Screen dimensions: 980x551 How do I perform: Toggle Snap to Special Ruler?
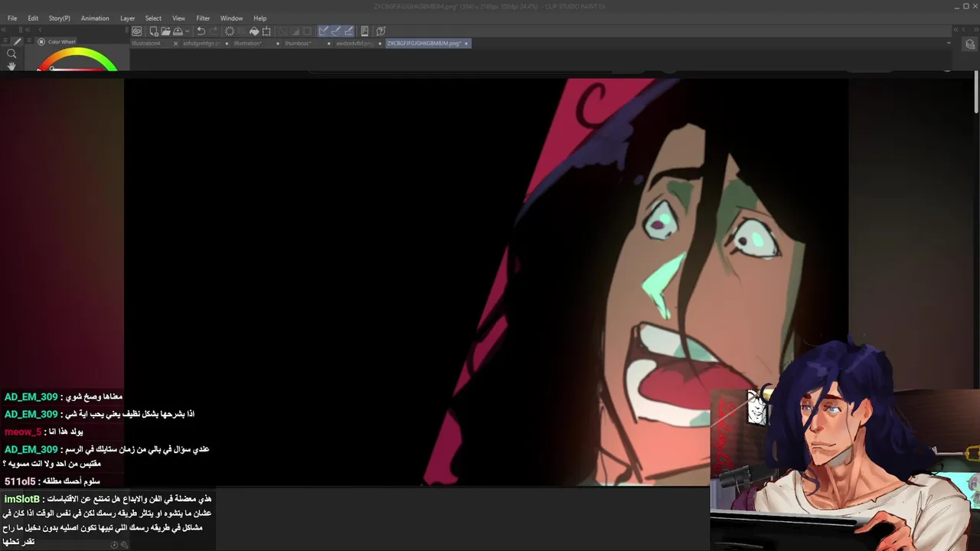point(337,31)
